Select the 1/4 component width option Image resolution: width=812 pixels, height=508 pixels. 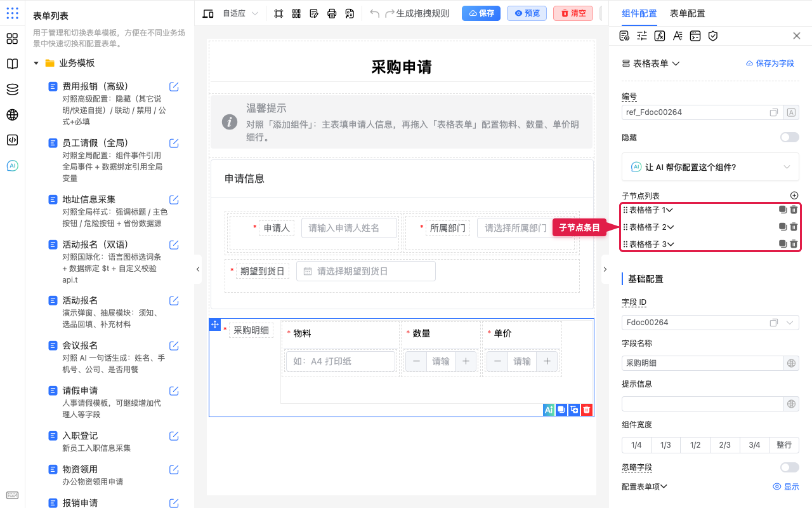pos(636,445)
